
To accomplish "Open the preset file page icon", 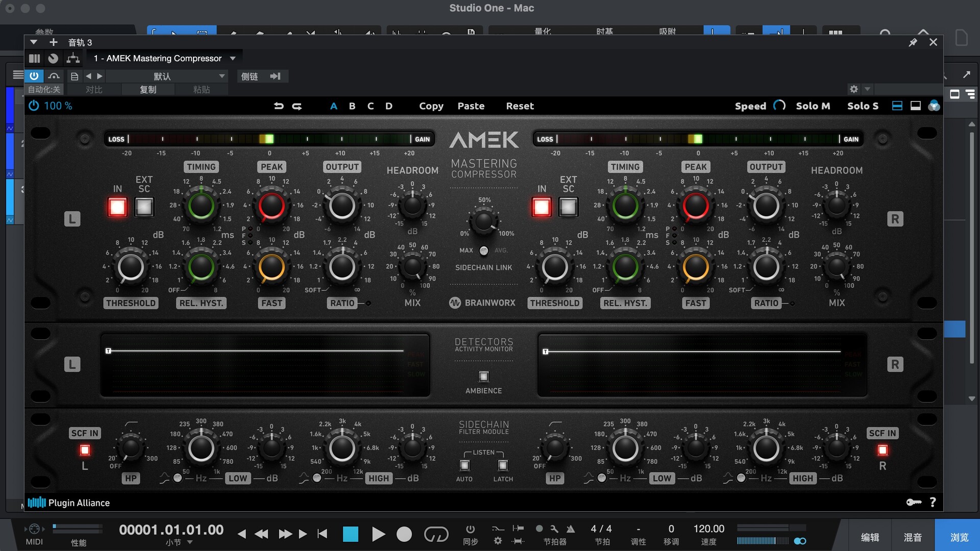I will [x=75, y=76].
